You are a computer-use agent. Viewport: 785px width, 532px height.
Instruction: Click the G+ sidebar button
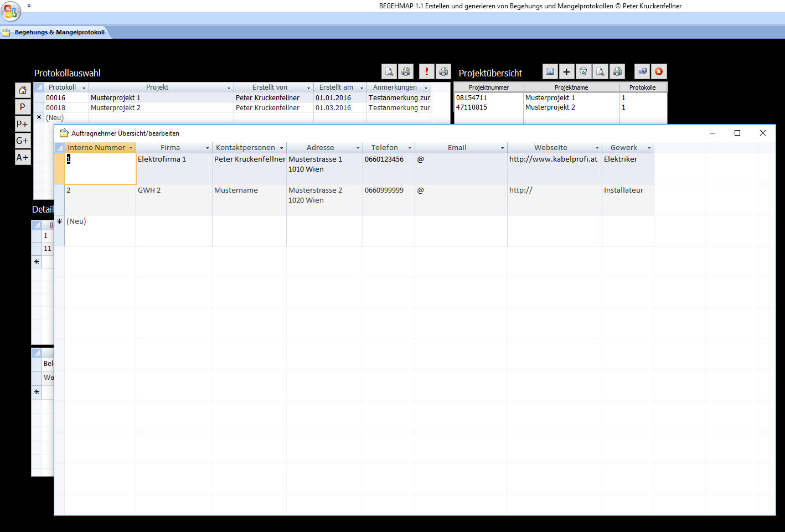(x=22, y=141)
